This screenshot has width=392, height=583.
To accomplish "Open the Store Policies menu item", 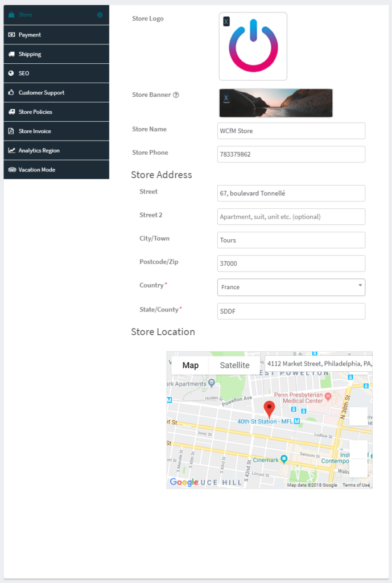I will (43, 112).
